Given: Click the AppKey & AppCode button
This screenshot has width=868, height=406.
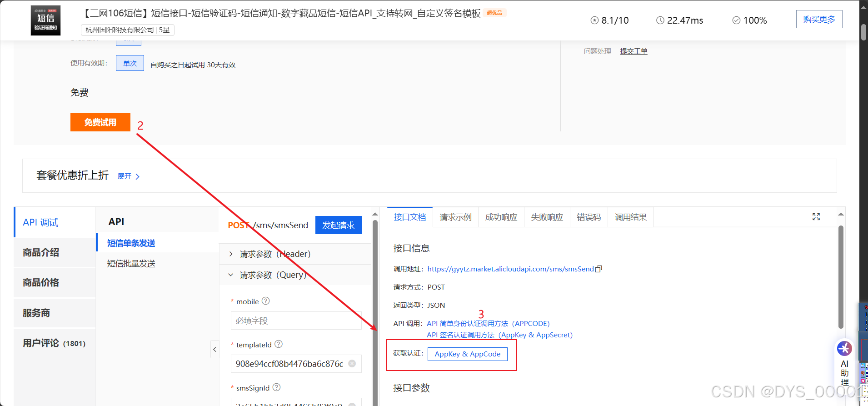Looking at the screenshot, I should pos(468,354).
